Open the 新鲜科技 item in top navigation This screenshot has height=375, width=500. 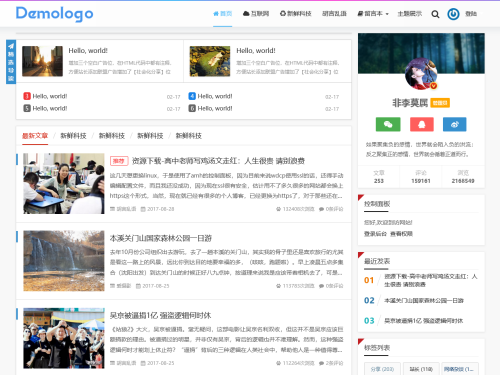pos(295,14)
